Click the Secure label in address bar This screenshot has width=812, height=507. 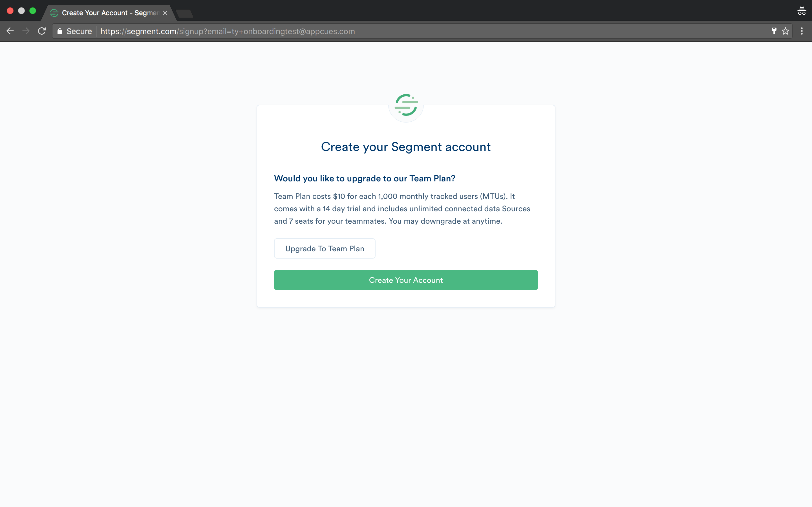click(79, 31)
